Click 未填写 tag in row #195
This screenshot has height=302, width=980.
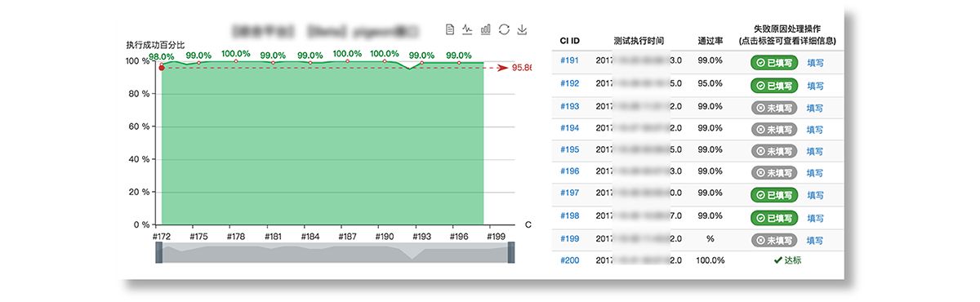[x=773, y=151]
